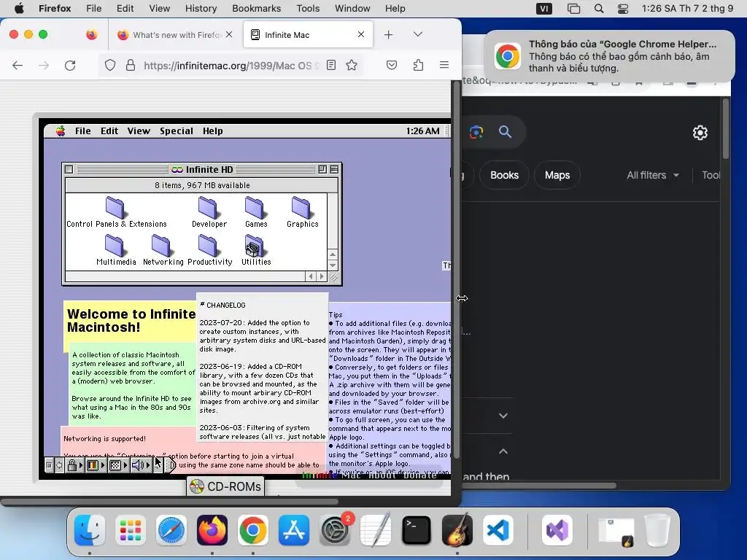Click the site padlock icon in address bar
747x560 pixels.
click(131, 65)
